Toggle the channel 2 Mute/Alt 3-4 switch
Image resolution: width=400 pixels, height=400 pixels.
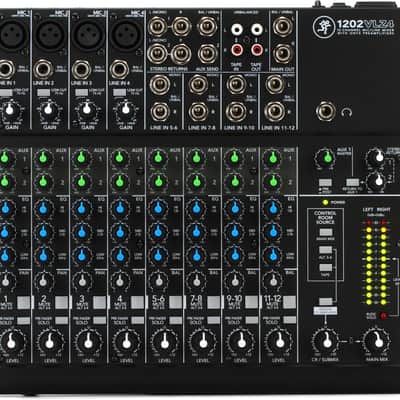[x=61, y=303]
